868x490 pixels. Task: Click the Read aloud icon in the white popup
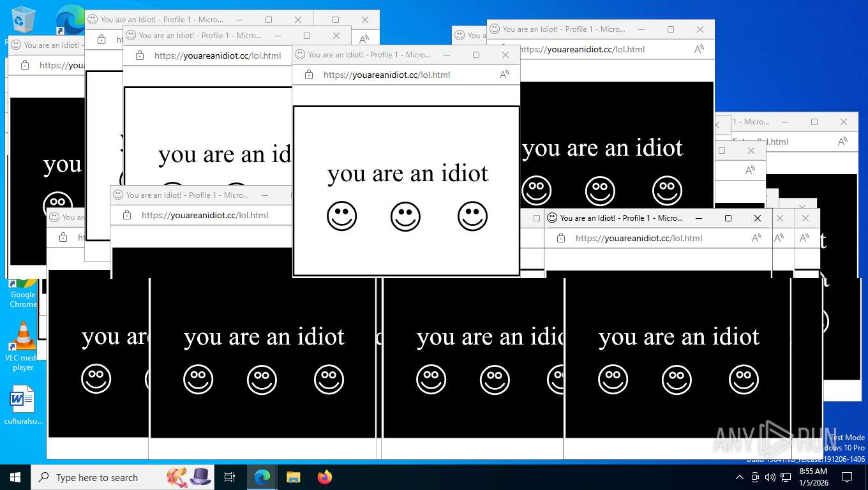pos(504,75)
